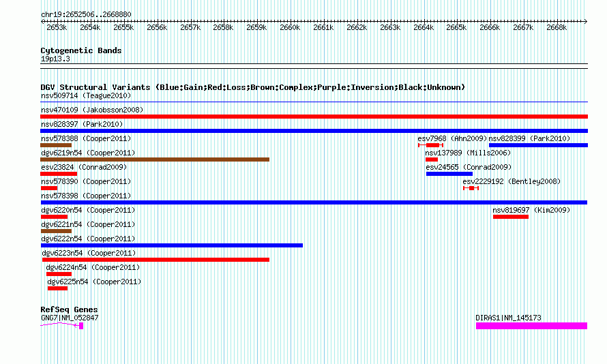Open the nsv509714 (Teague2010) label
Image resolution: width=607 pixels, height=364 pixels.
click(x=86, y=95)
